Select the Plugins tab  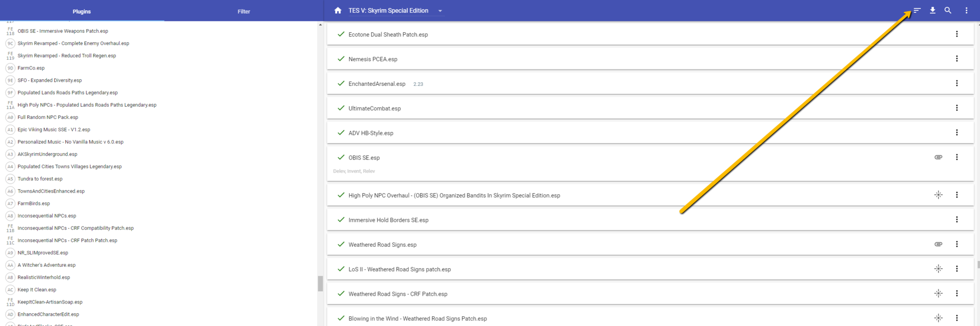82,11
